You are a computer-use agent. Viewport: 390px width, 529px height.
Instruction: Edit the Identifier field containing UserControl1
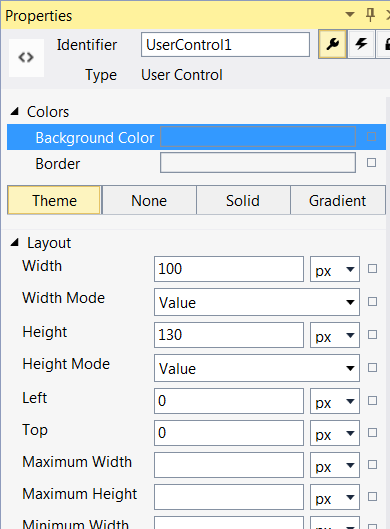coord(225,45)
